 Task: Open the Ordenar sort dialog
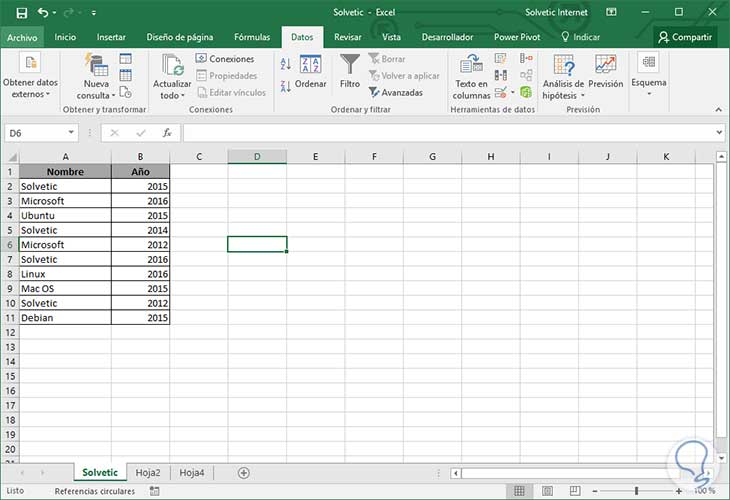311,72
